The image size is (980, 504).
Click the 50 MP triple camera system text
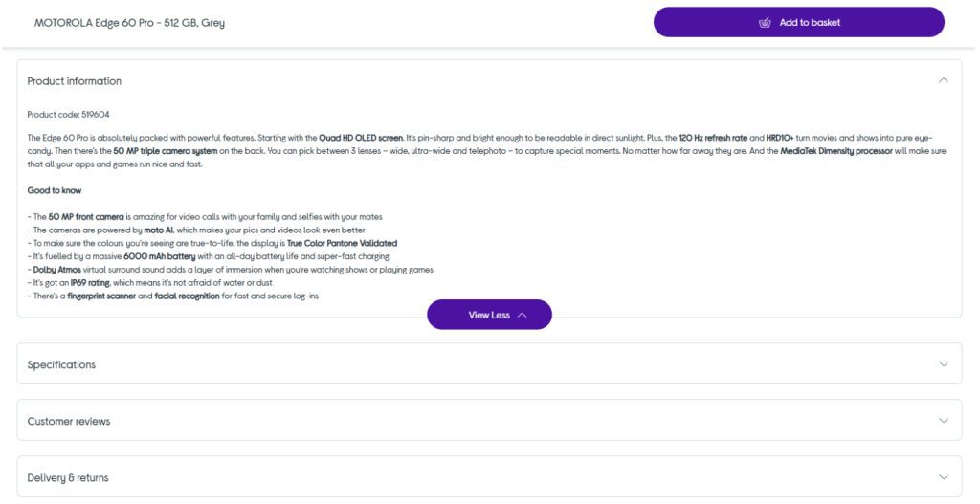tap(160, 151)
